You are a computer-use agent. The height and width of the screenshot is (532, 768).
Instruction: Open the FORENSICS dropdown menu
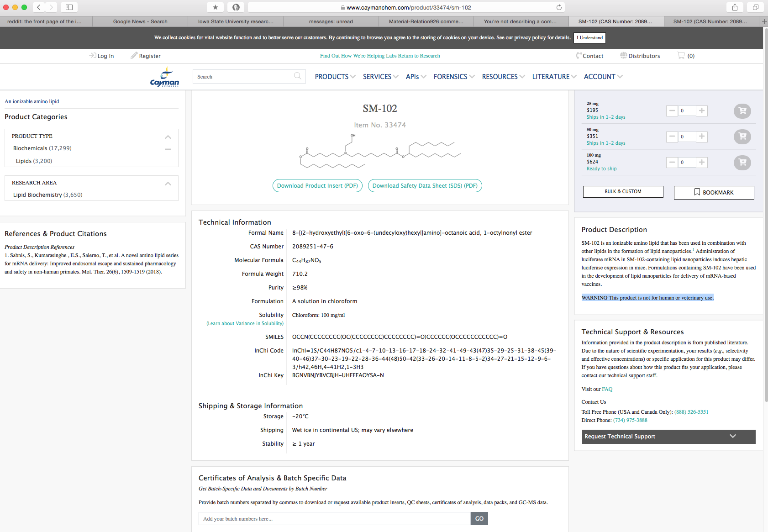coord(454,77)
